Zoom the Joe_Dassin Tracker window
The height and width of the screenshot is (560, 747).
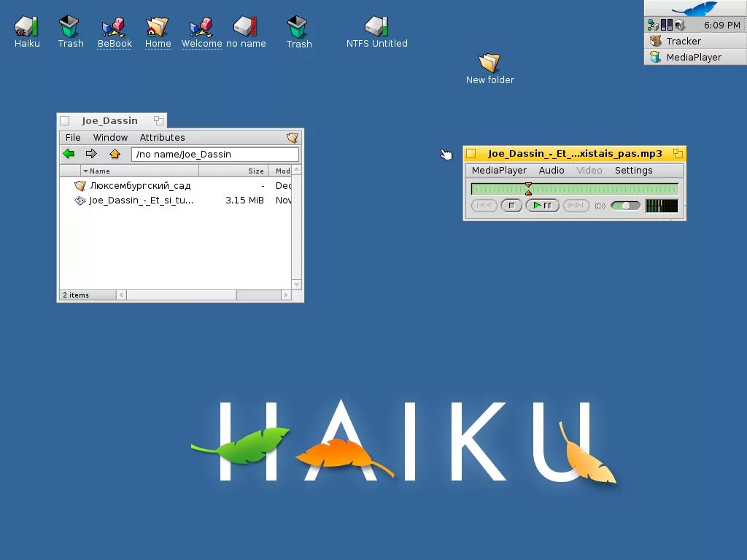[158, 121]
